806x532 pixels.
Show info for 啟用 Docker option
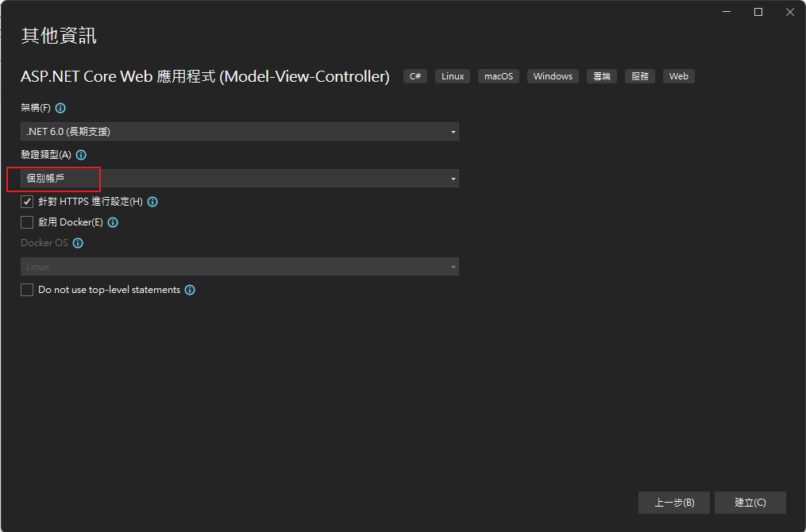[x=113, y=222]
